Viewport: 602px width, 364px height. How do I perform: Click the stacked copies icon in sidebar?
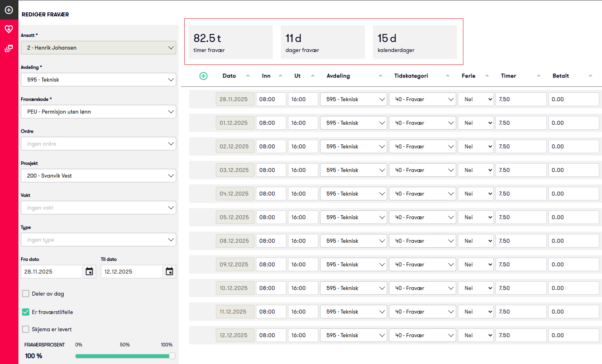[9, 48]
